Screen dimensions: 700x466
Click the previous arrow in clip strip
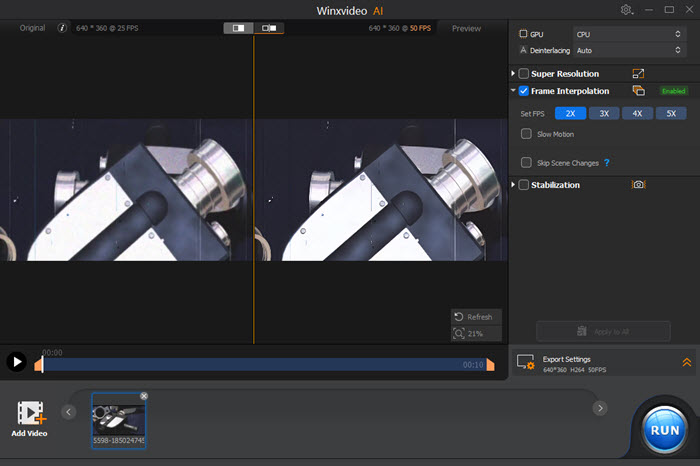(68, 412)
